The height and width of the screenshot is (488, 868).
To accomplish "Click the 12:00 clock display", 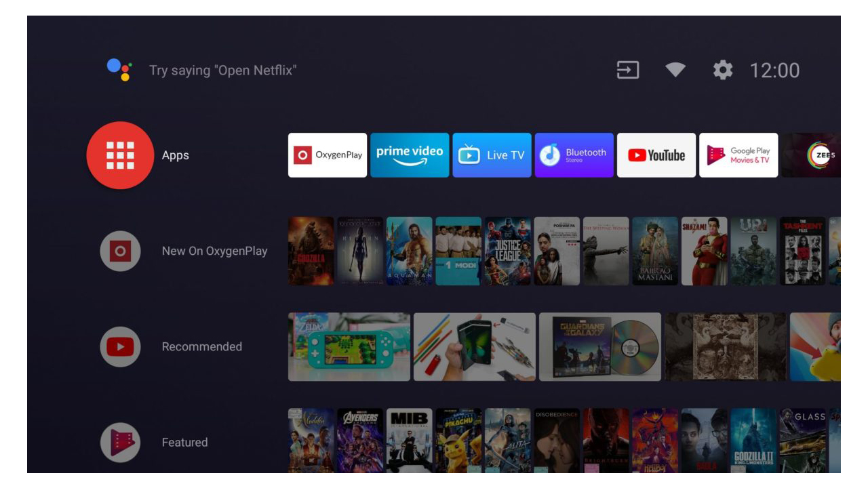I will pyautogui.click(x=774, y=70).
